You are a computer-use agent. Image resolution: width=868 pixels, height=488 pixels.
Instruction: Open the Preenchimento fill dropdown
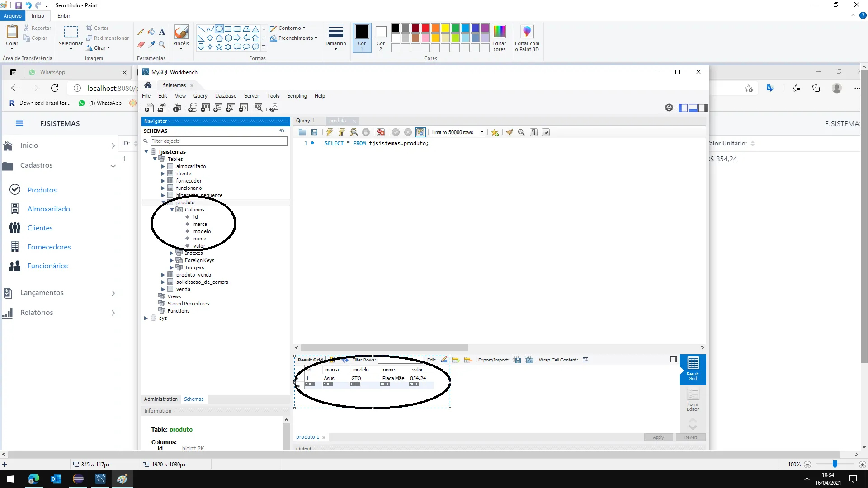[x=295, y=38]
